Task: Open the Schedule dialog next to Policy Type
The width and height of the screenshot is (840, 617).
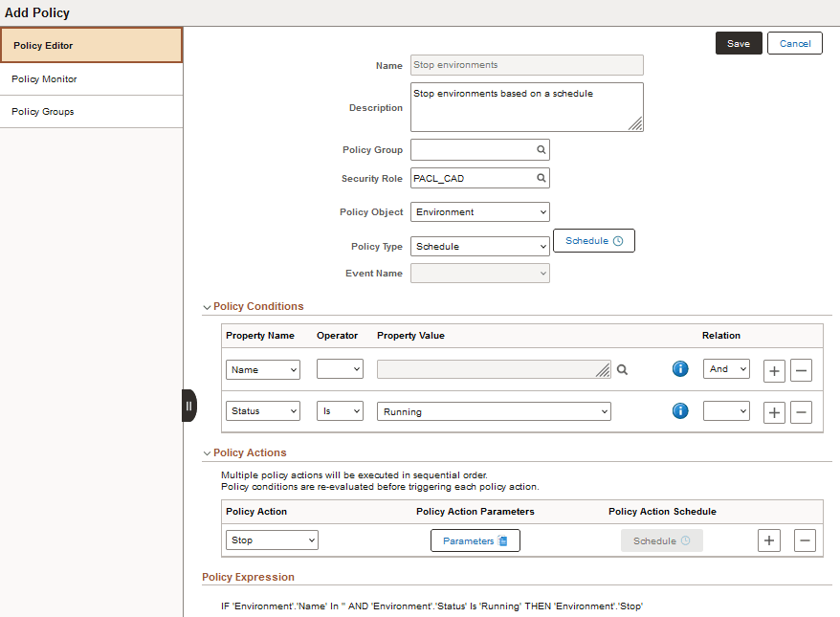Action: tap(593, 240)
